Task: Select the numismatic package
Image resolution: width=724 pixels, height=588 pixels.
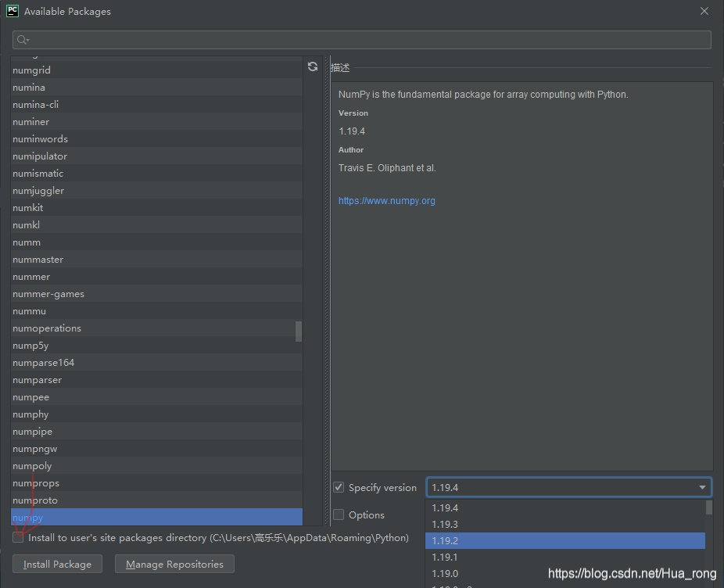Action: [156, 174]
